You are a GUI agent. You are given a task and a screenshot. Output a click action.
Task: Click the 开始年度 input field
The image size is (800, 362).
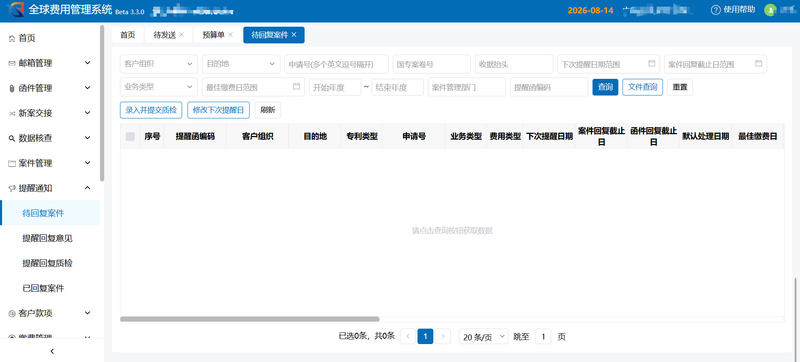tap(335, 87)
